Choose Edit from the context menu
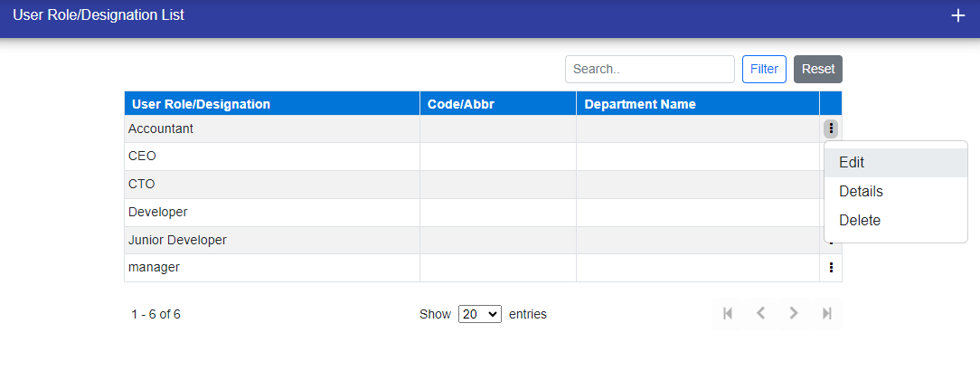 pyautogui.click(x=852, y=163)
